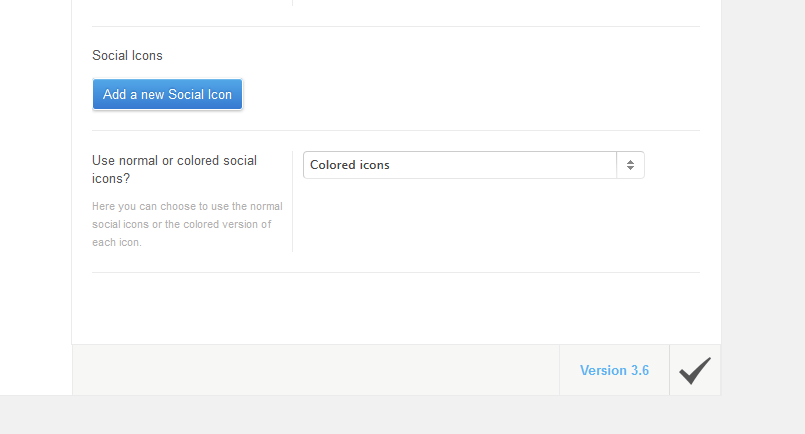This screenshot has width=805, height=434.
Task: Select the 'Use normal or colored social icons?' label
Action: 175,169
